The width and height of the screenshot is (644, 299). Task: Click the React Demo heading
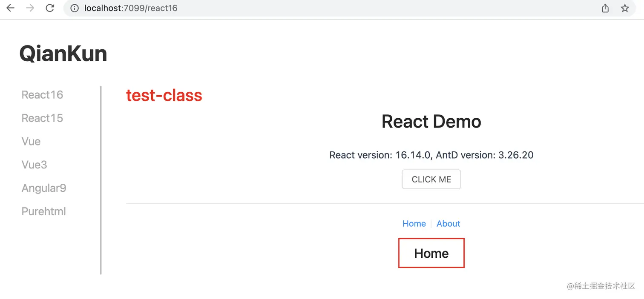tap(431, 122)
